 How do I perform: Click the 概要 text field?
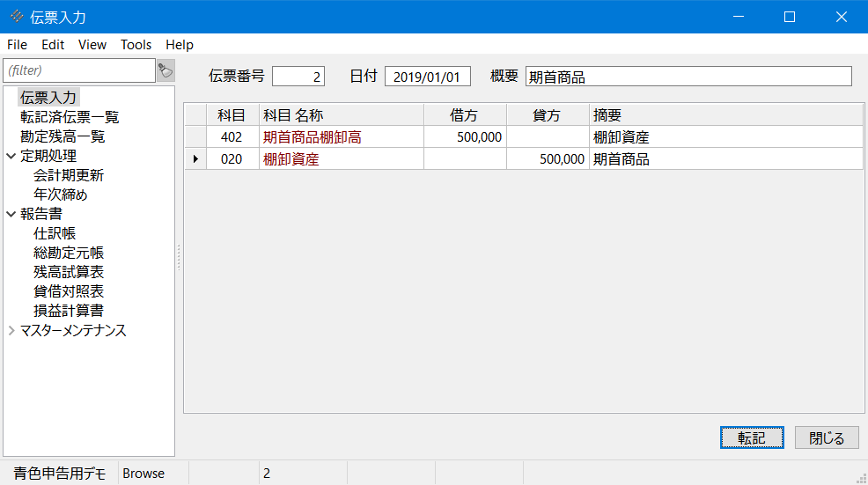(x=688, y=77)
